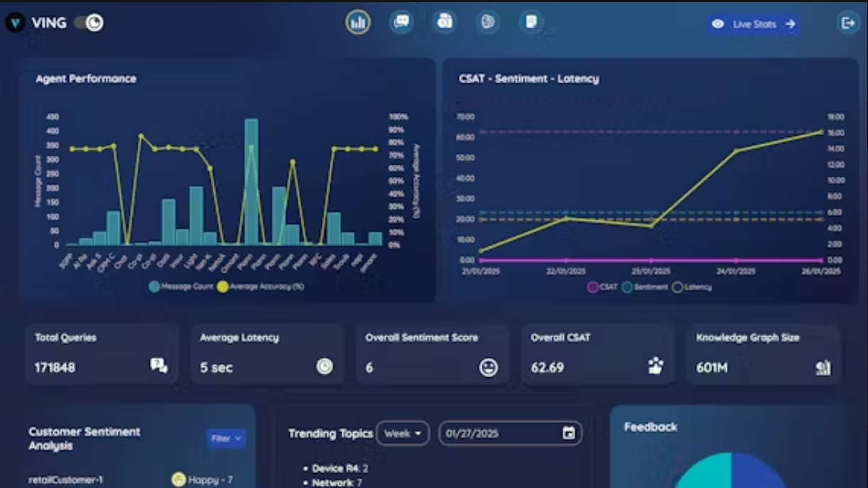Click the CSAT - Sentiment - Latency heading
The height and width of the screenshot is (488, 868).
528,79
